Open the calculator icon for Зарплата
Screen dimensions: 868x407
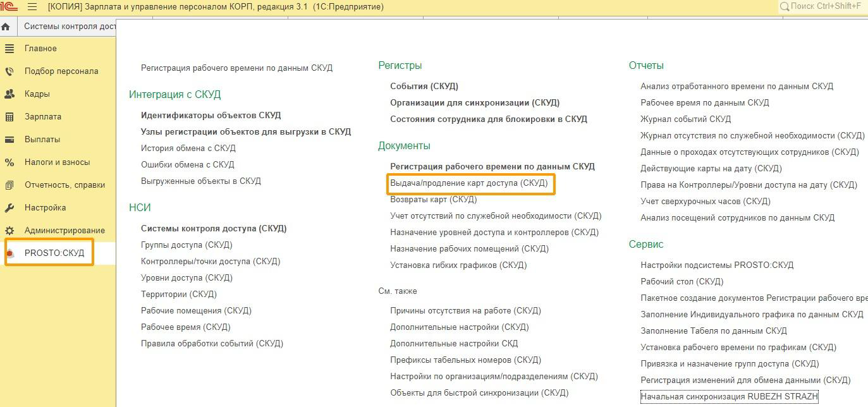tap(9, 117)
